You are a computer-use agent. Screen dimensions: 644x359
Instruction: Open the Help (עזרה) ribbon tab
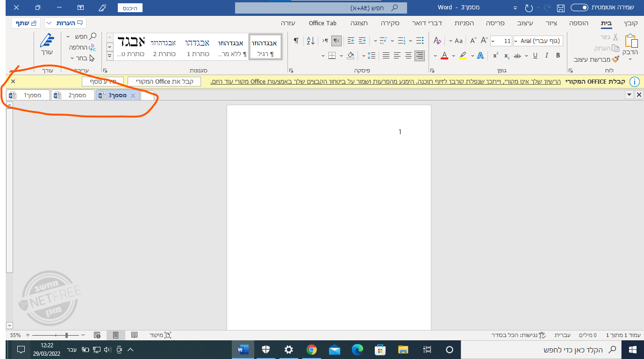(x=288, y=23)
